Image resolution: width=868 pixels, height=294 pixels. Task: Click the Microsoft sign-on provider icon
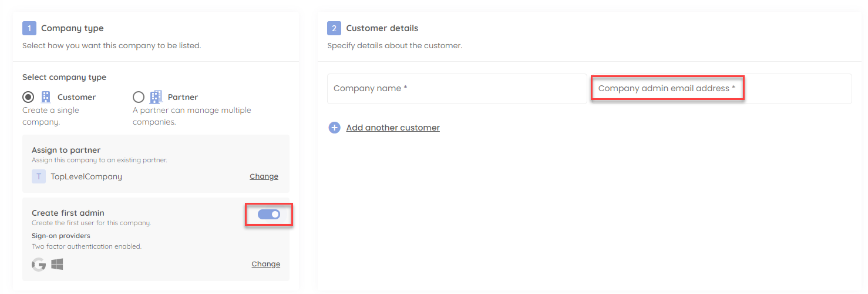pos(57,265)
